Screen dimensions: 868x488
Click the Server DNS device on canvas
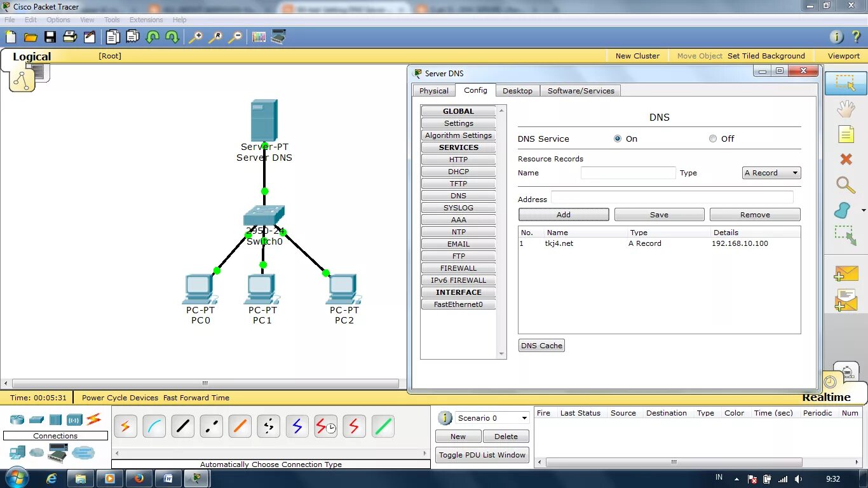point(264,121)
